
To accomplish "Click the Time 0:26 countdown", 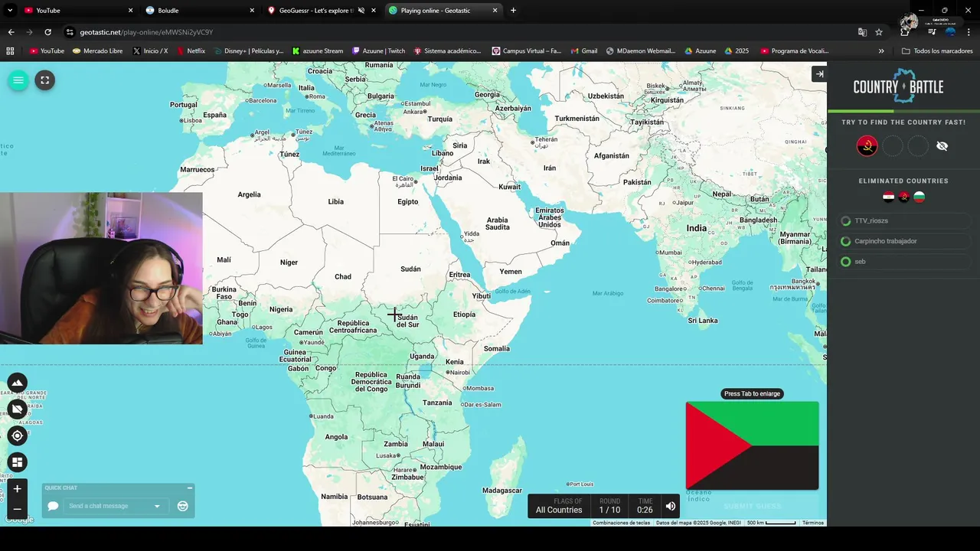I will pyautogui.click(x=645, y=506).
